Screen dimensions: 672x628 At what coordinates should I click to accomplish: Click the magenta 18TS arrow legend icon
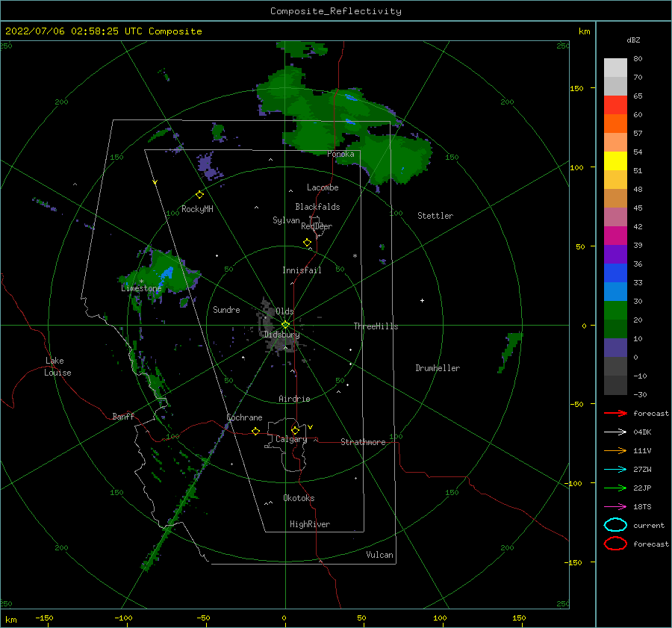(615, 507)
